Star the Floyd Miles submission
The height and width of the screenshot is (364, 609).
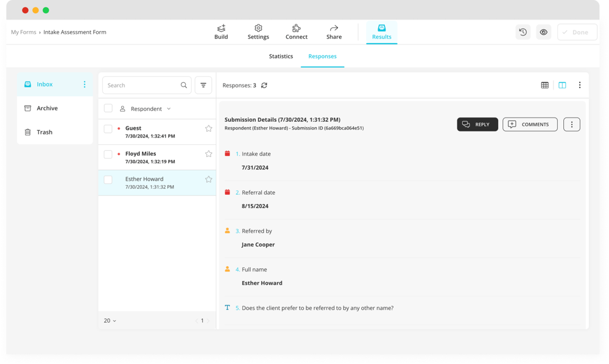click(x=208, y=154)
